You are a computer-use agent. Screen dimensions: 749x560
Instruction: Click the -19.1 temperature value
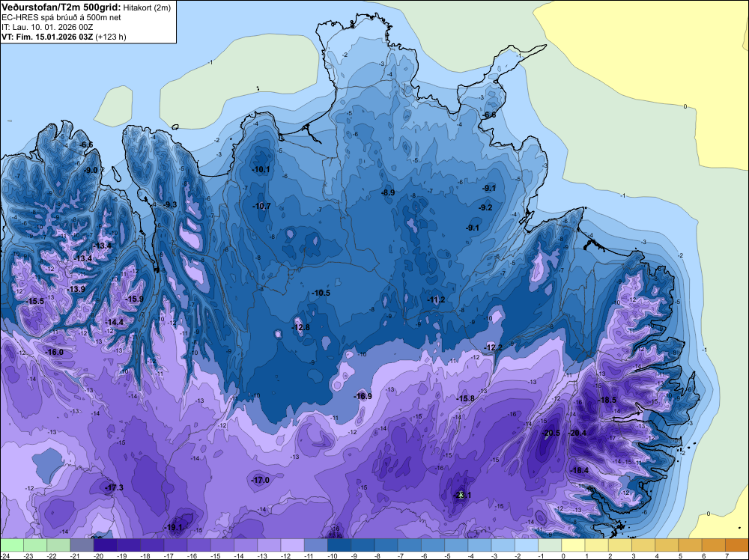173,528
